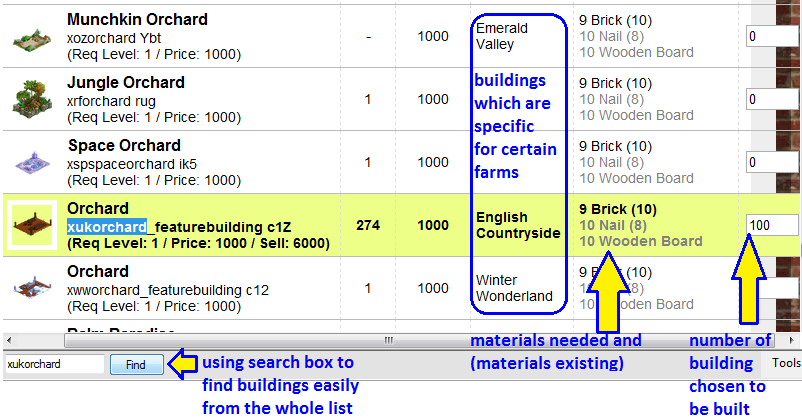
Task: Click the 1000 price in highlighted Orchard row
Action: click(433, 225)
